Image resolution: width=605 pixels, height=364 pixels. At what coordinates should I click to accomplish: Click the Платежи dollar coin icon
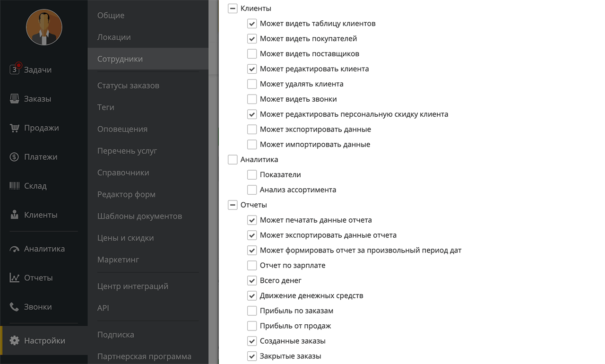[15, 157]
